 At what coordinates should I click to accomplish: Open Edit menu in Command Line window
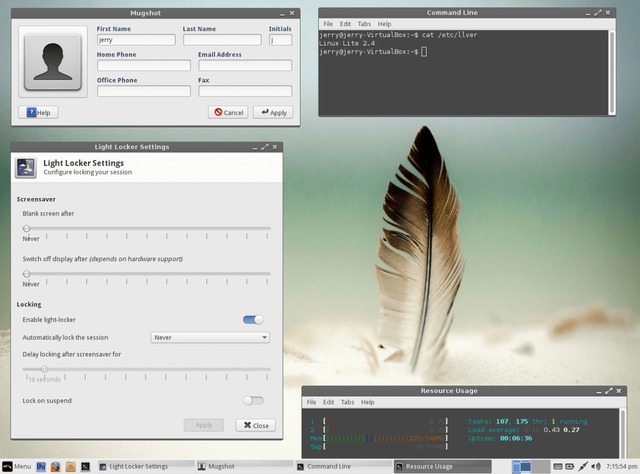345,24
